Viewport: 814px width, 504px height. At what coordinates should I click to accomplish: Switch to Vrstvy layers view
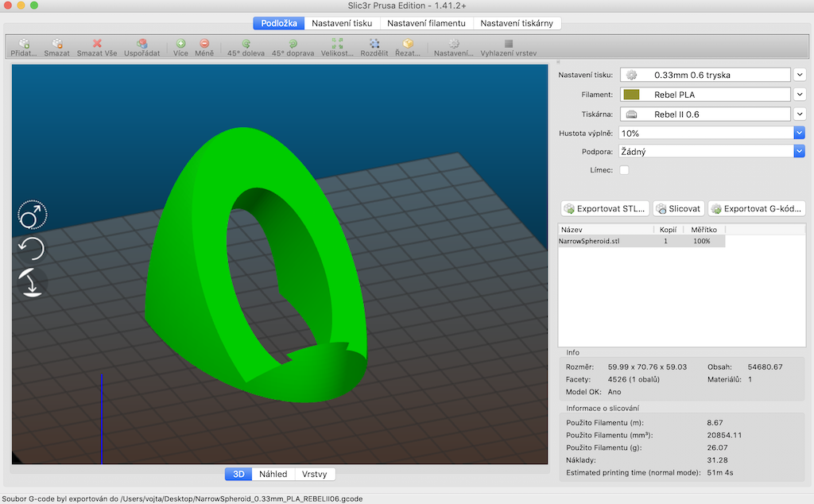(315, 475)
